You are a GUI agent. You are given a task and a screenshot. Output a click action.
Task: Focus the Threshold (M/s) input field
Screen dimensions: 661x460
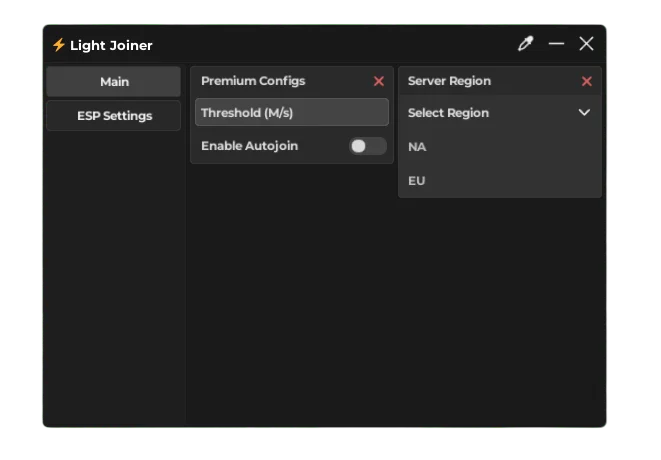click(291, 113)
